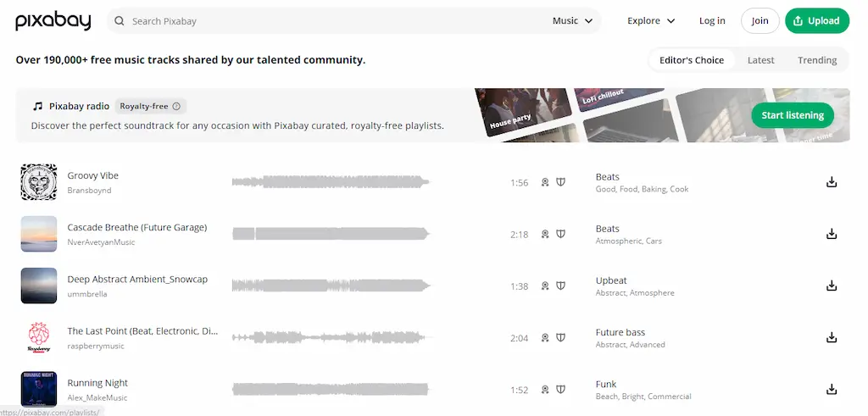Image resolution: width=868 pixels, height=416 pixels.
Task: Click the 'Good, Food, Baking, Cook' tags
Action: pyautogui.click(x=643, y=189)
